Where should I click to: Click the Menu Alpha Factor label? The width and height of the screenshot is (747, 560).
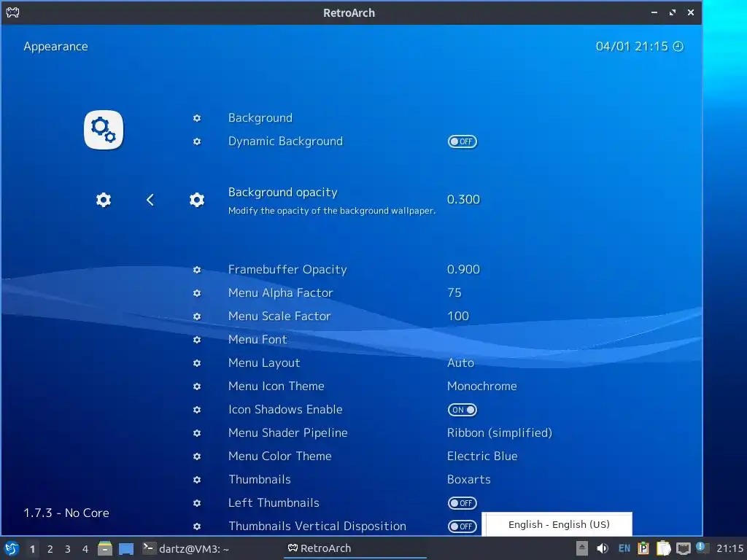click(281, 293)
